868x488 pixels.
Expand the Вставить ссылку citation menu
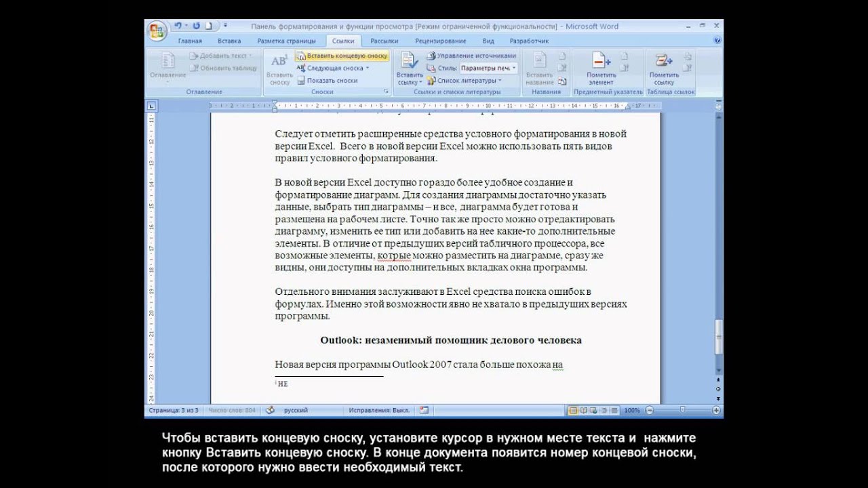pos(409,68)
